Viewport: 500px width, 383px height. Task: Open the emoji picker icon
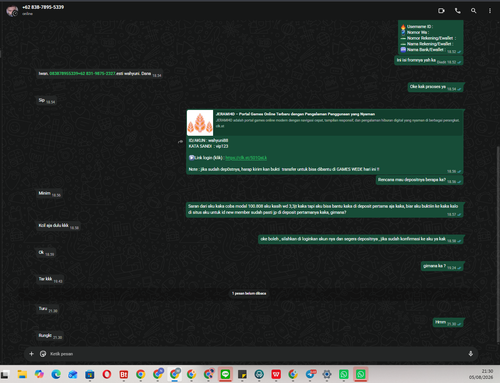coord(43,354)
